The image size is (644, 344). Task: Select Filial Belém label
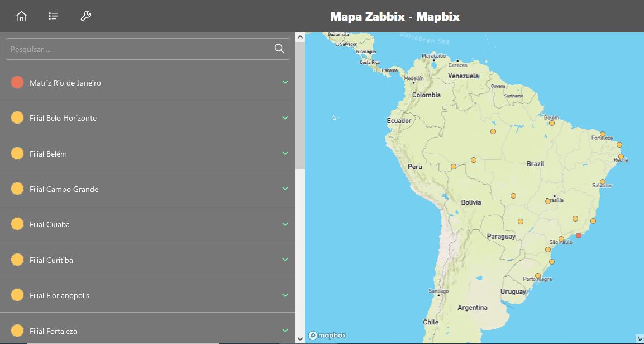(x=48, y=154)
